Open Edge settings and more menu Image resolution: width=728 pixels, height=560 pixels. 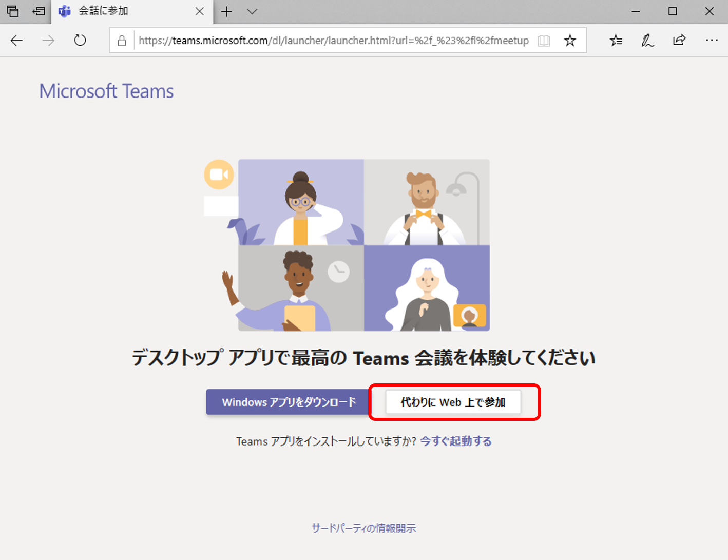click(x=712, y=40)
